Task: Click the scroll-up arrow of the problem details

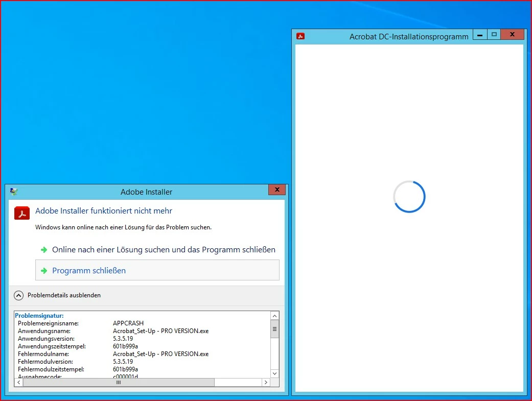Action: coord(275,316)
